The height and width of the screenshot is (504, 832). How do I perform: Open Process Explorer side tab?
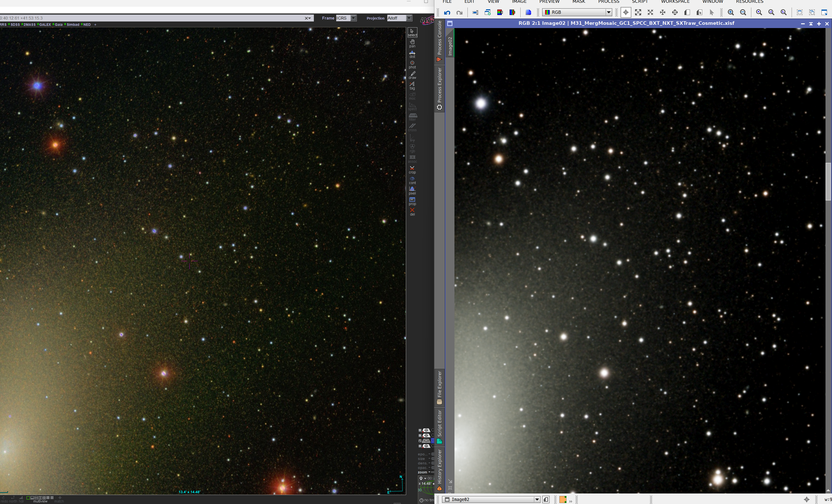pos(439,89)
